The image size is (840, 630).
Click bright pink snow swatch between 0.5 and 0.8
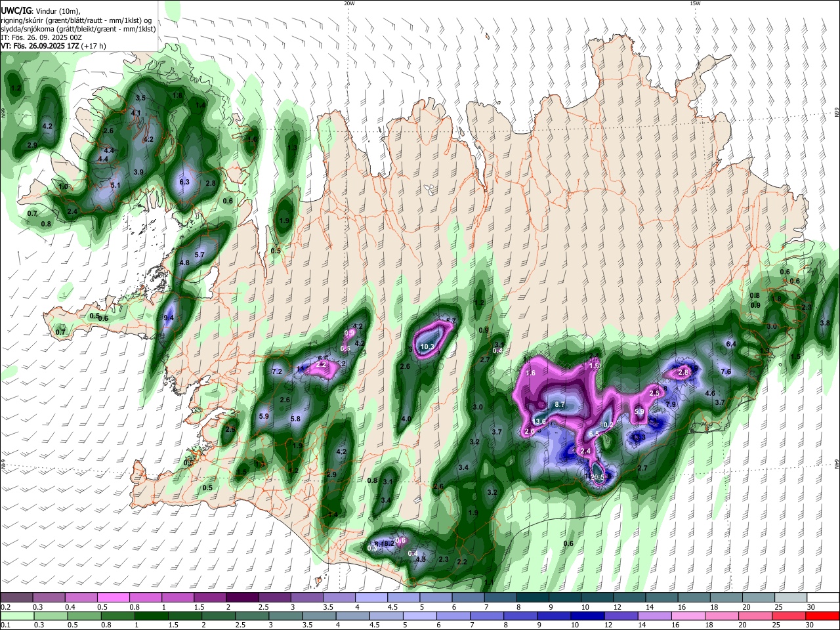tap(113, 597)
